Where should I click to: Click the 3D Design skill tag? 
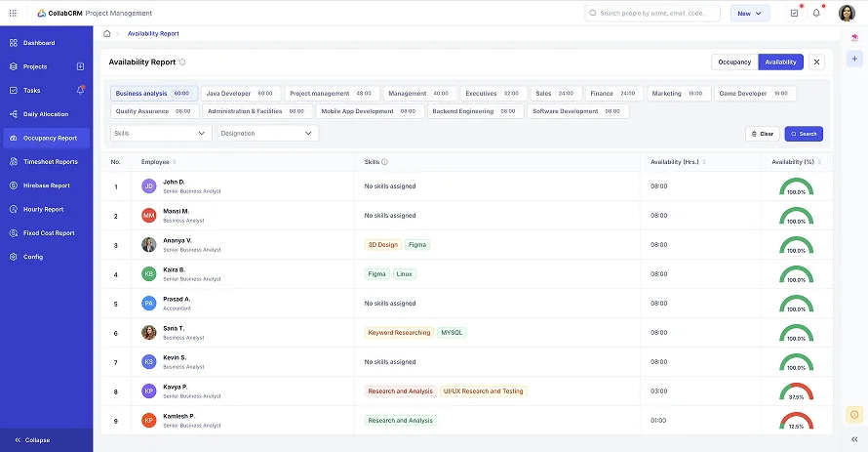coord(383,245)
